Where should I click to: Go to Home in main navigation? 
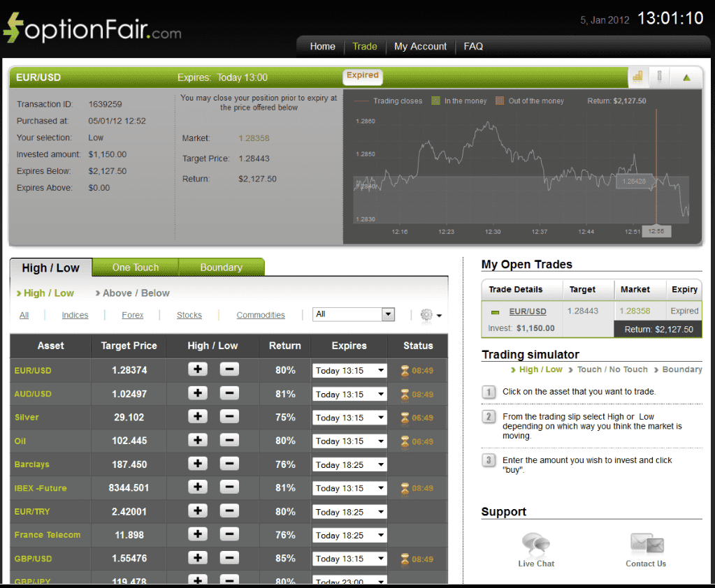322,47
